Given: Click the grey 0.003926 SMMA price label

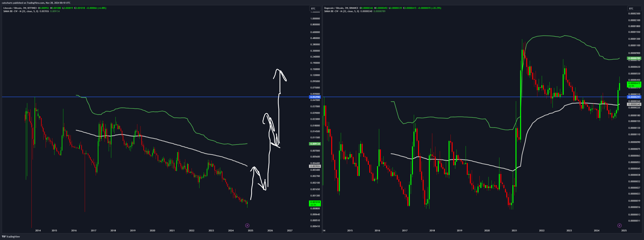Looking at the screenshot, I should [315, 166].
